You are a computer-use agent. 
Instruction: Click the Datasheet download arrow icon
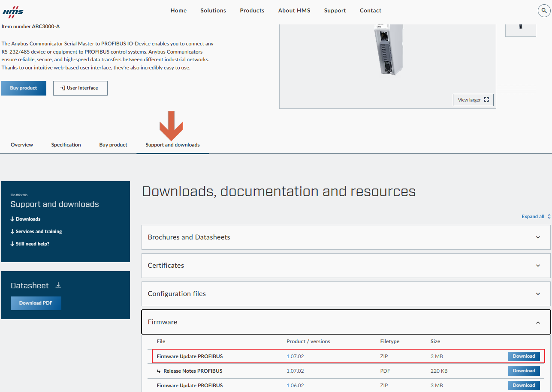tap(58, 285)
